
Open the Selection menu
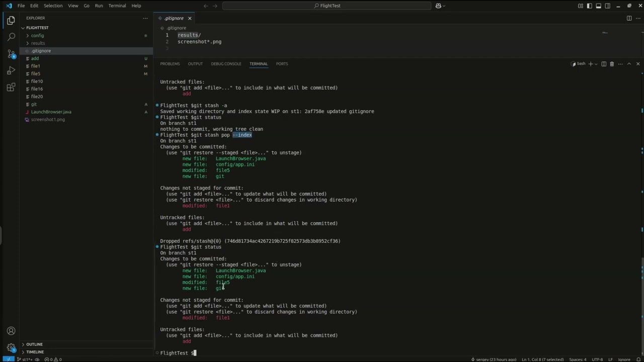point(53,6)
